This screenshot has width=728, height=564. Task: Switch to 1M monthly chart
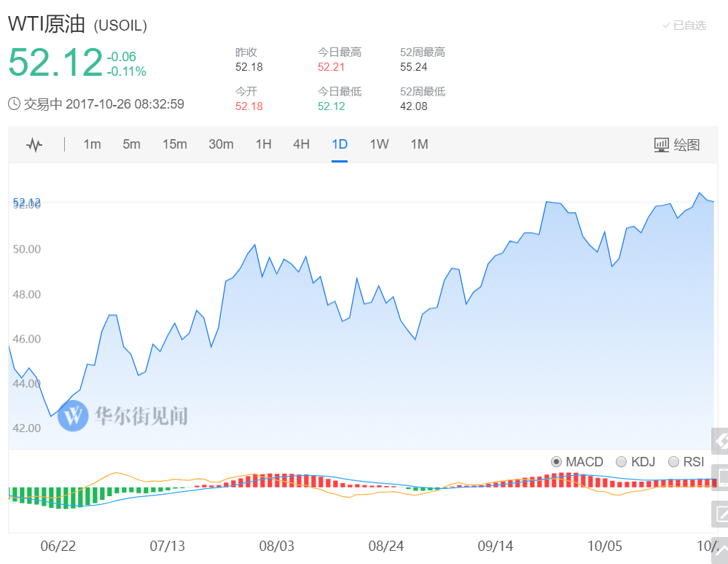[419, 144]
